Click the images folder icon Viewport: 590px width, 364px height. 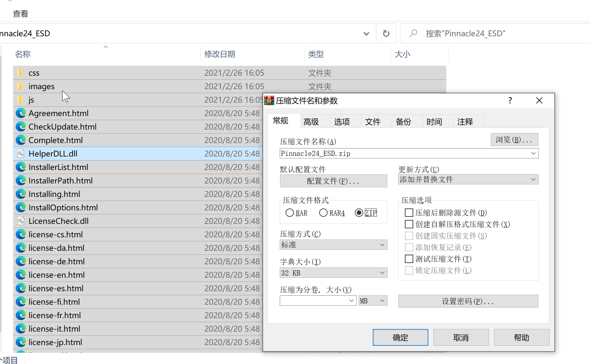(20, 86)
